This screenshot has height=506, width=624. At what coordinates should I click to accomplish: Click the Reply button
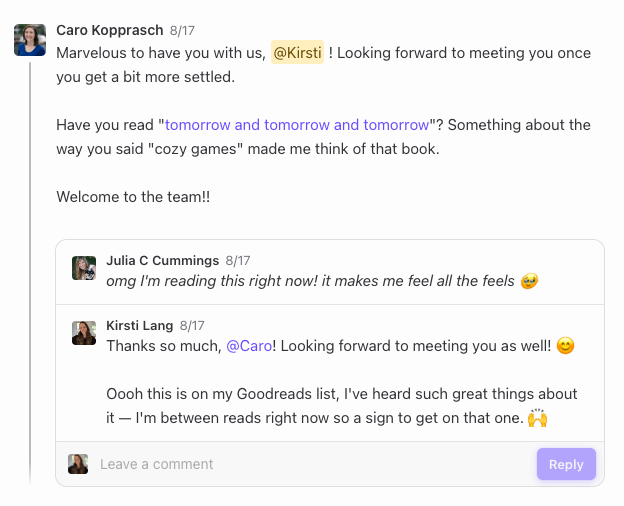coord(566,464)
